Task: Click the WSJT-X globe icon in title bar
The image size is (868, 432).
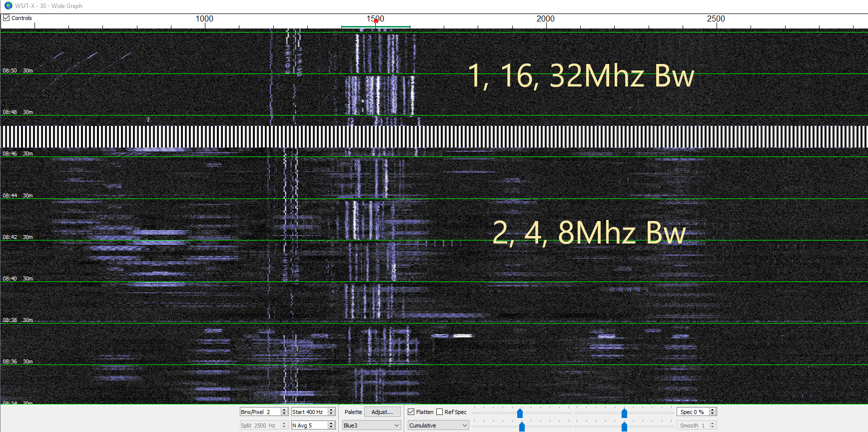Action: (8, 5)
